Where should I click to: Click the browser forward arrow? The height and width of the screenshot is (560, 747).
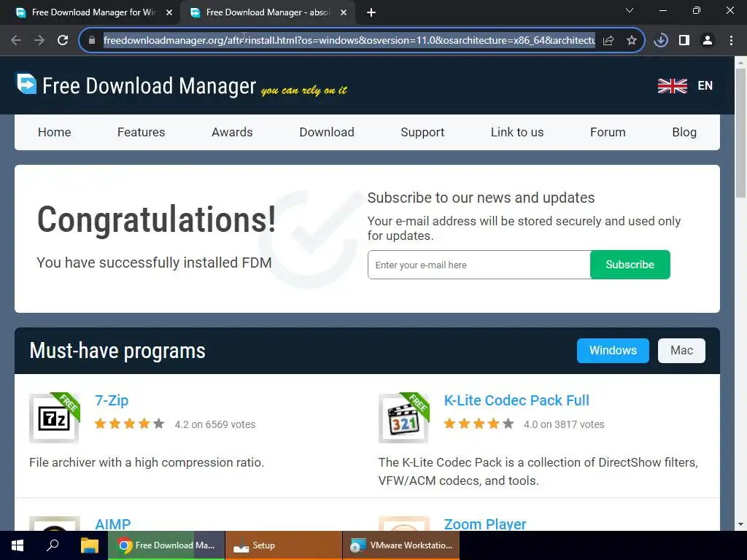tap(39, 41)
